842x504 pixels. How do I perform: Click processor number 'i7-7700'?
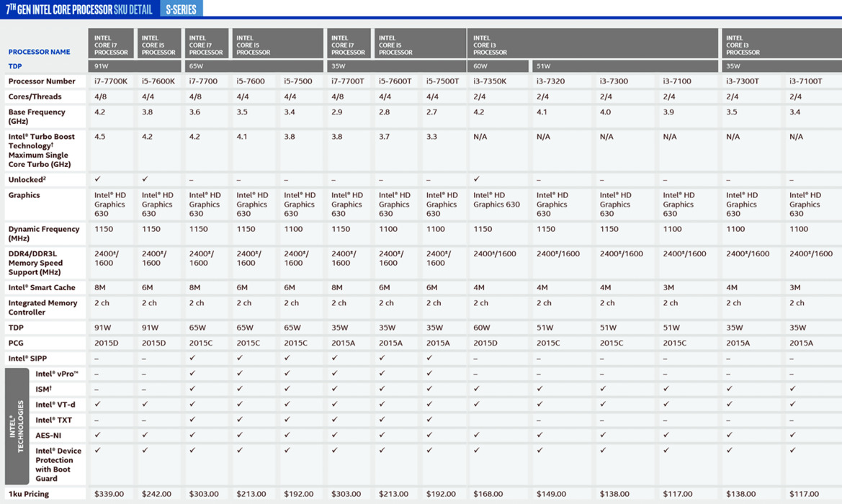click(x=203, y=81)
